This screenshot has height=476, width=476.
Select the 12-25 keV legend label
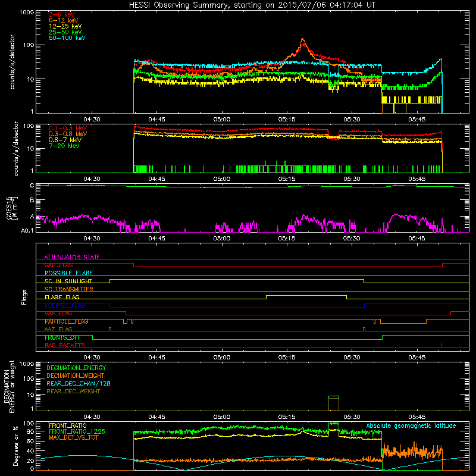coord(65,26)
